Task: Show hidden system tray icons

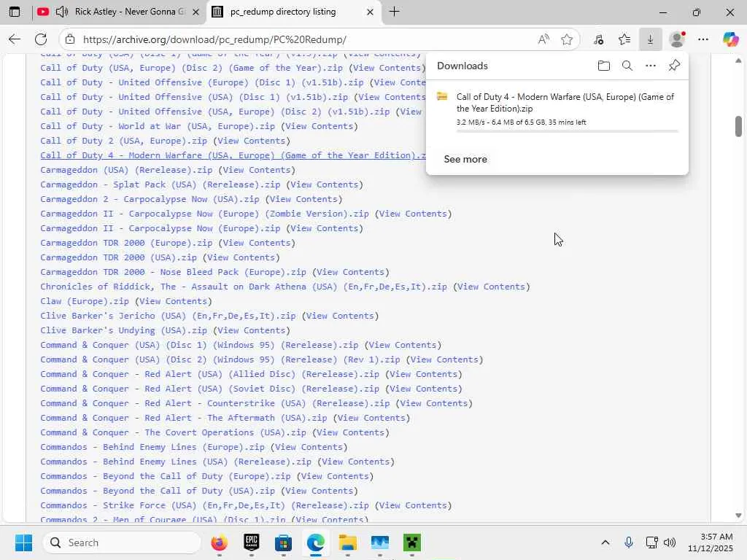Action: pos(605,542)
